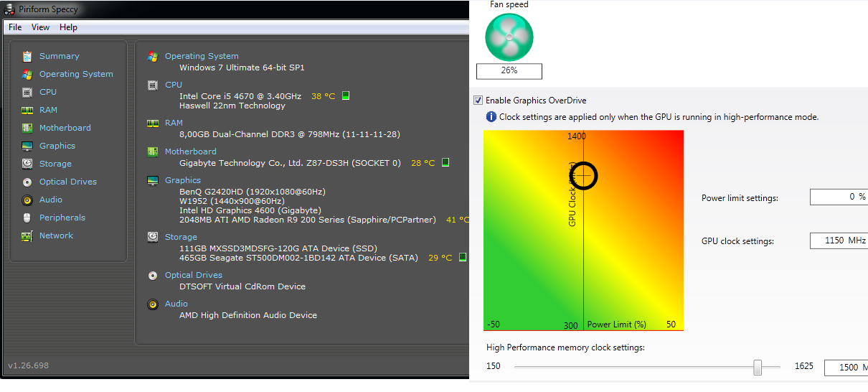Click the memory clock 1500 MHz field
This screenshot has width=868, height=392.
pyautogui.click(x=846, y=368)
